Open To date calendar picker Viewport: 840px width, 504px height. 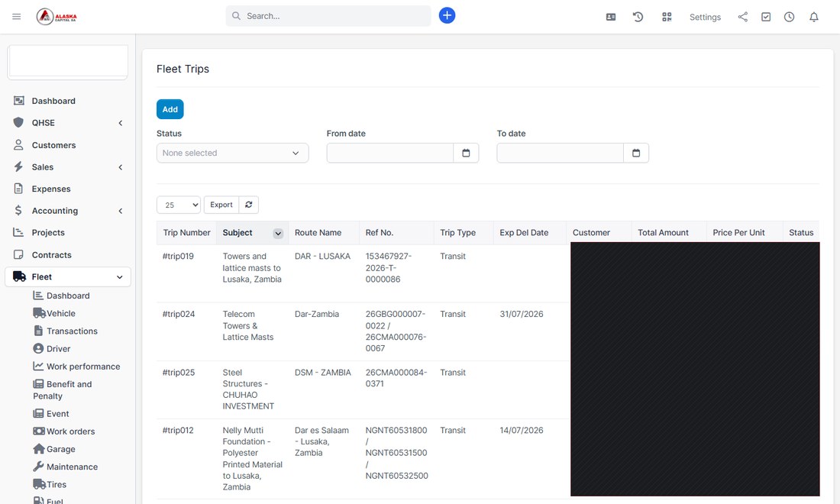(x=636, y=153)
